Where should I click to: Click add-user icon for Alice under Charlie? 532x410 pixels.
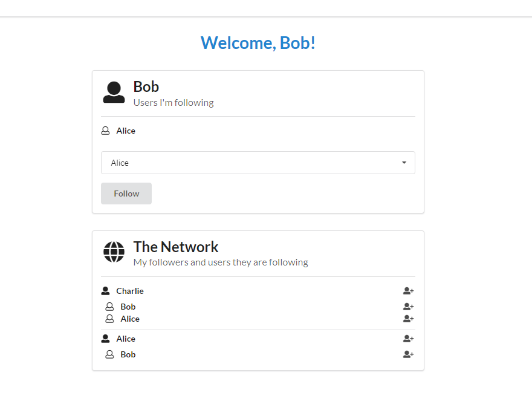point(408,319)
